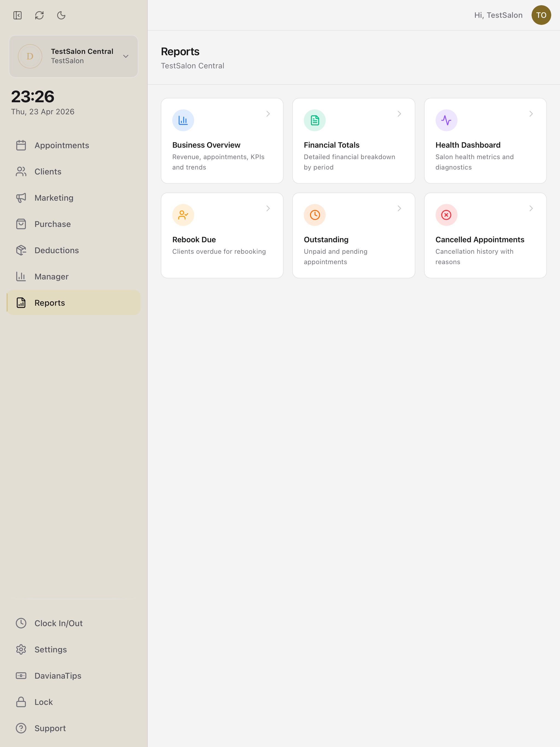This screenshot has height=747, width=560.
Task: Click Rebook Due user-check icon
Action: click(x=183, y=215)
